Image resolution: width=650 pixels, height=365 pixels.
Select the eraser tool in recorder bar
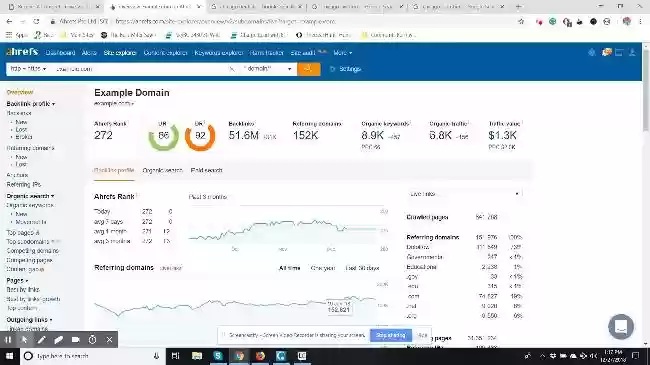(x=58, y=340)
